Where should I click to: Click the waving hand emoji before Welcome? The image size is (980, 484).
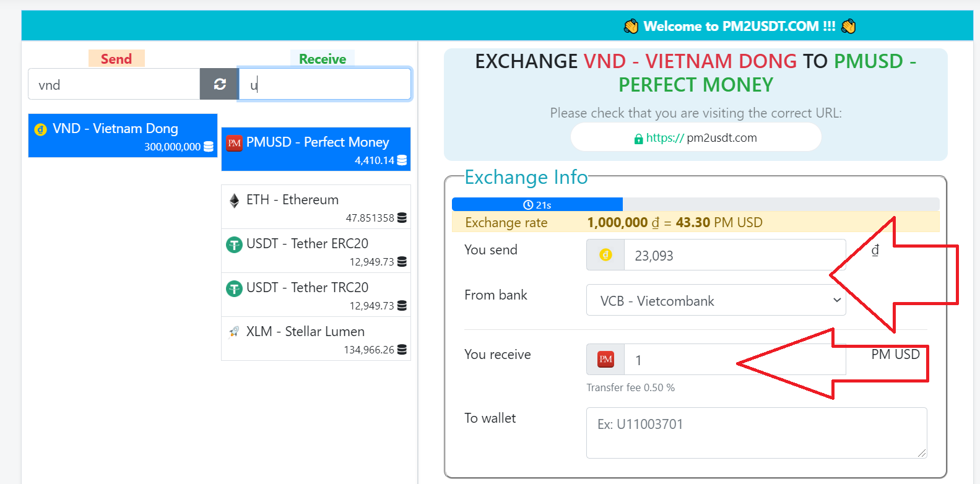coord(631,26)
